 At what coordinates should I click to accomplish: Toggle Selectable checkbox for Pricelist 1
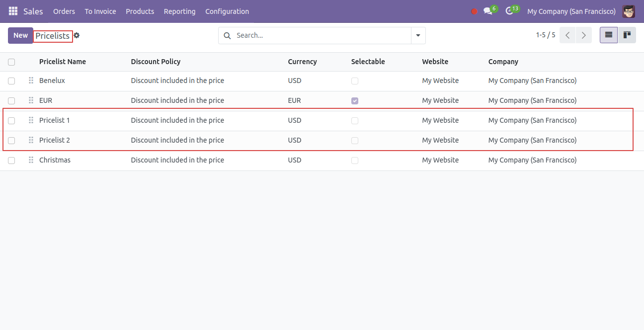(x=355, y=121)
